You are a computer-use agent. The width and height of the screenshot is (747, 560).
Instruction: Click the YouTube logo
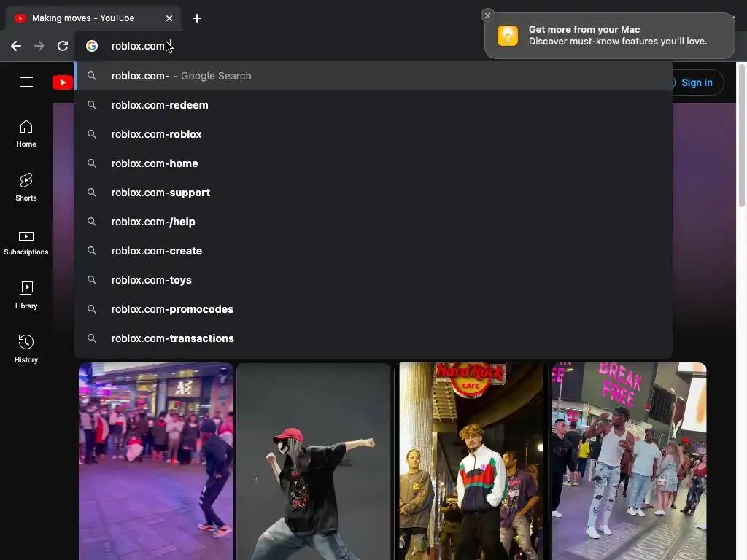click(x=63, y=82)
